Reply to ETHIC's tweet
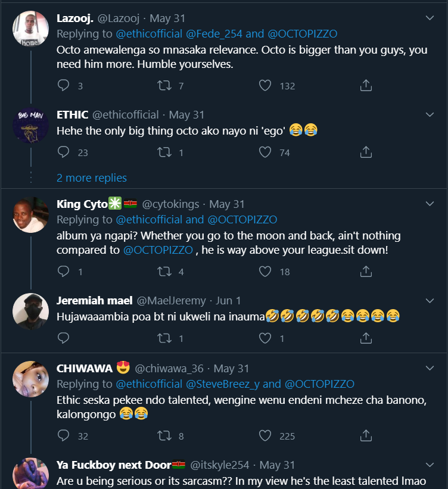448x489 pixels. (64, 152)
